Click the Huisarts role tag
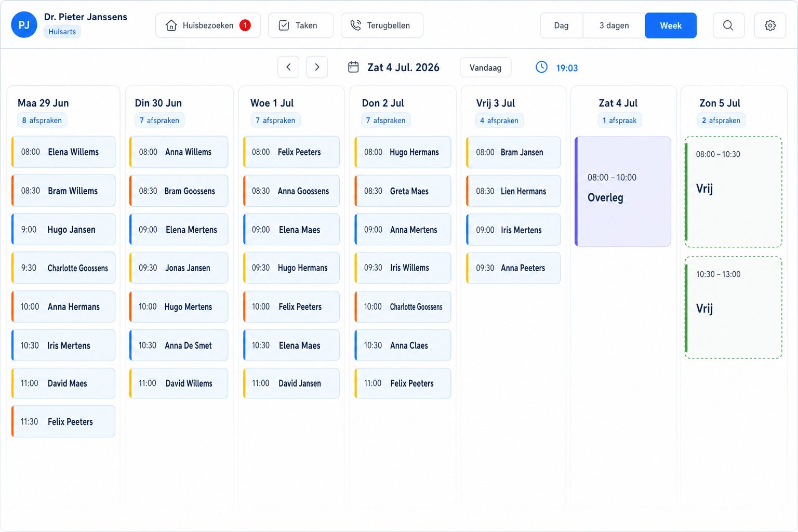The height and width of the screenshot is (532, 798). (62, 32)
